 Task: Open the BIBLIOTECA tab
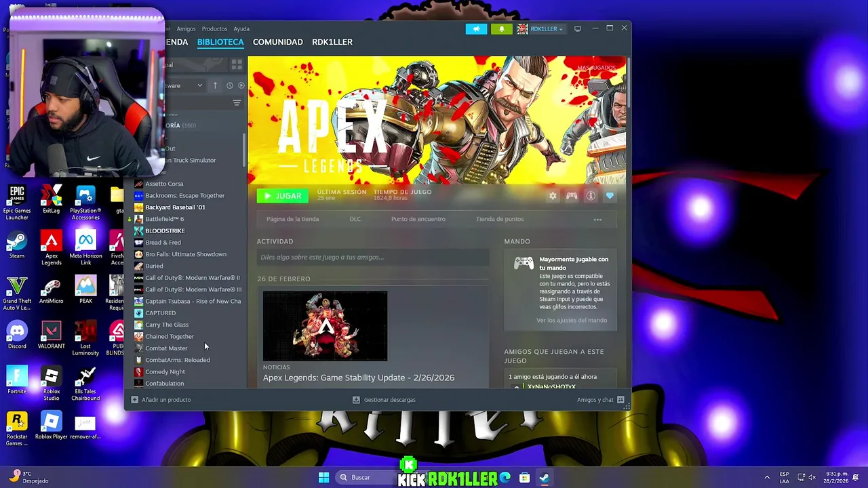coord(220,42)
